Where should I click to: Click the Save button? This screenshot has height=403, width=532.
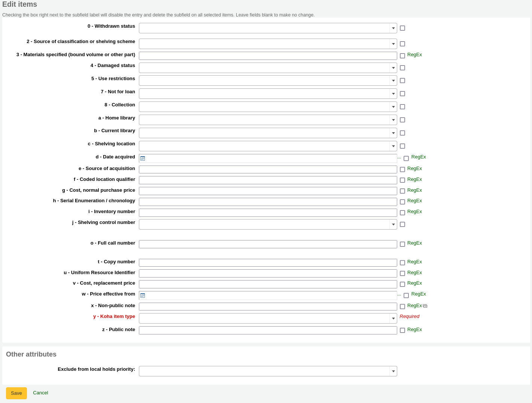[16, 393]
